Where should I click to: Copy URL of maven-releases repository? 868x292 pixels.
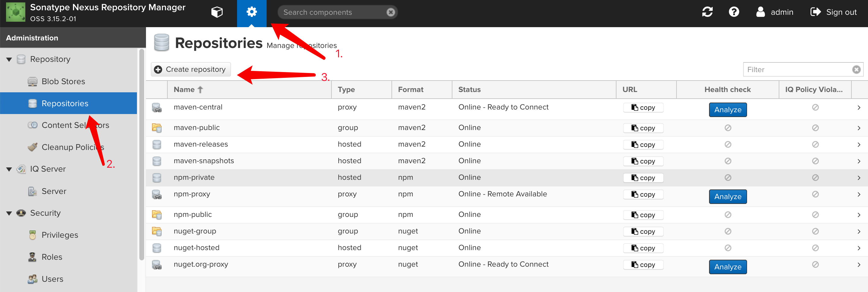tap(643, 145)
